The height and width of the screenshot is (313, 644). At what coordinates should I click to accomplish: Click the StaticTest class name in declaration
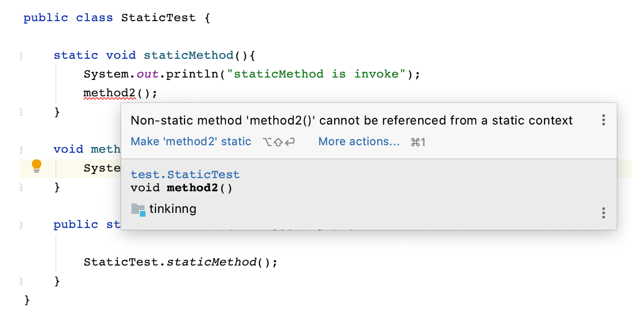[158, 18]
